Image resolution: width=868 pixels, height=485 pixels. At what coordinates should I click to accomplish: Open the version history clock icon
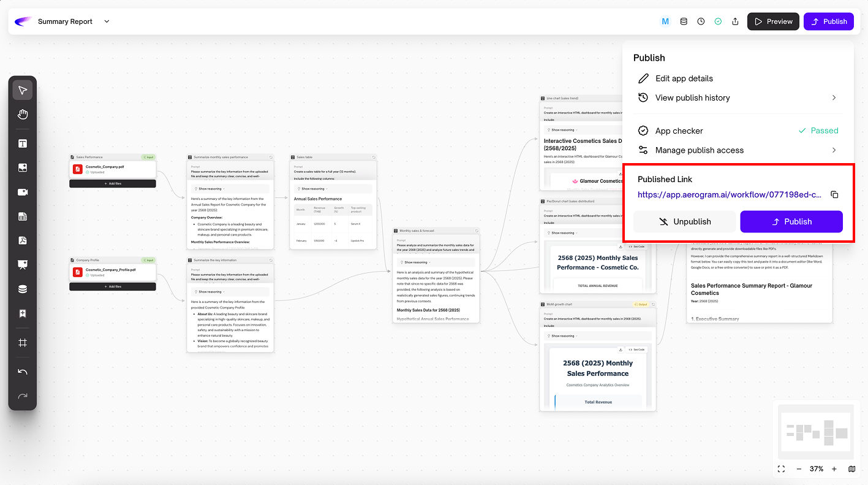click(701, 21)
